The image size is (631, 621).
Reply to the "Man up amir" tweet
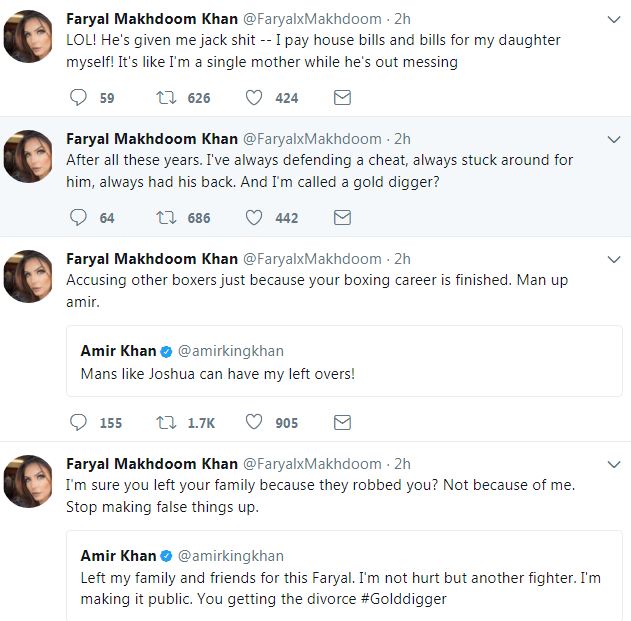(x=79, y=422)
